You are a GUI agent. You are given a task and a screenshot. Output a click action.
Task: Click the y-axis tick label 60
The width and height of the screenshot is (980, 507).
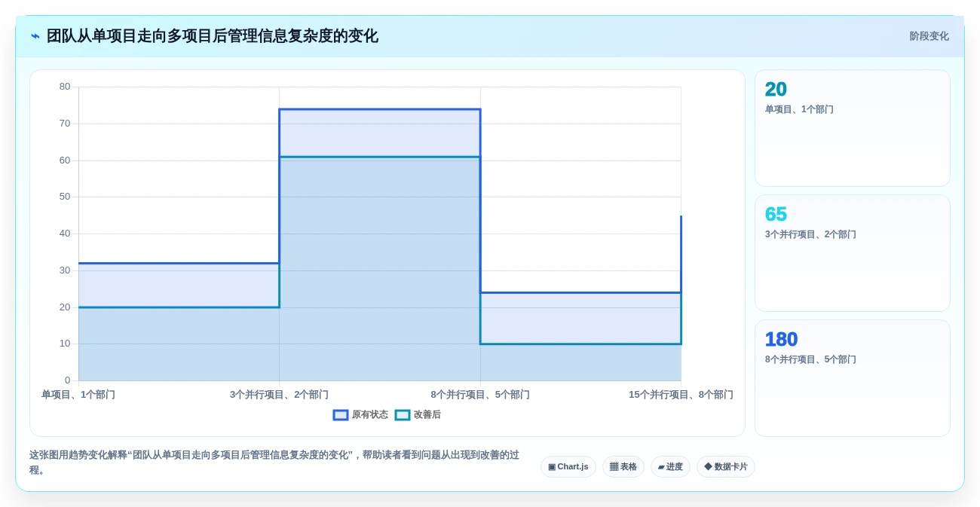point(65,160)
